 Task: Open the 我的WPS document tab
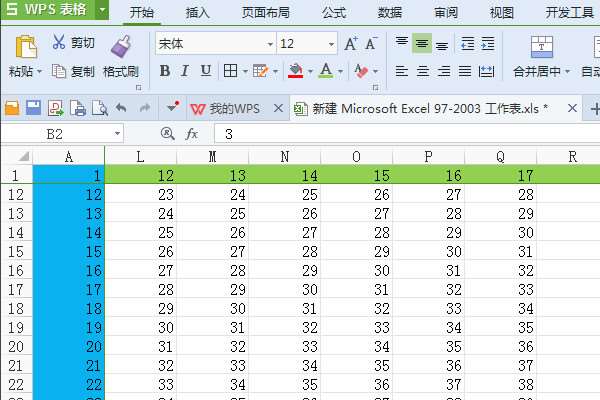(226, 108)
